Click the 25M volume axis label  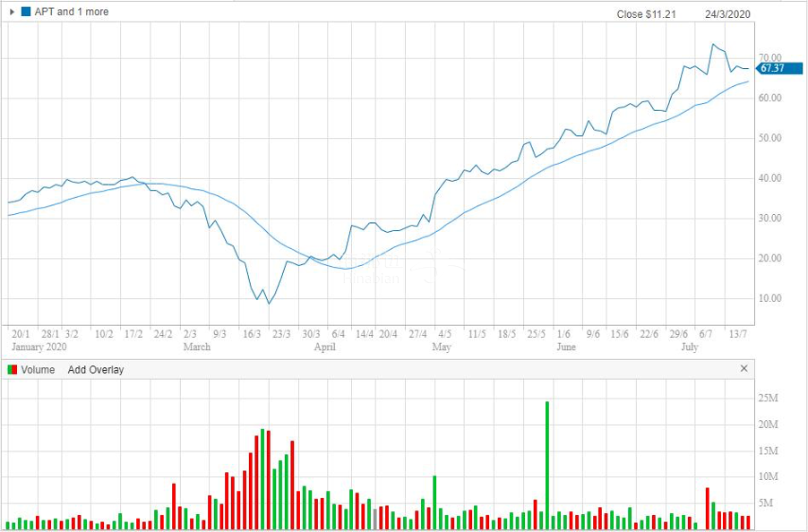click(x=769, y=397)
